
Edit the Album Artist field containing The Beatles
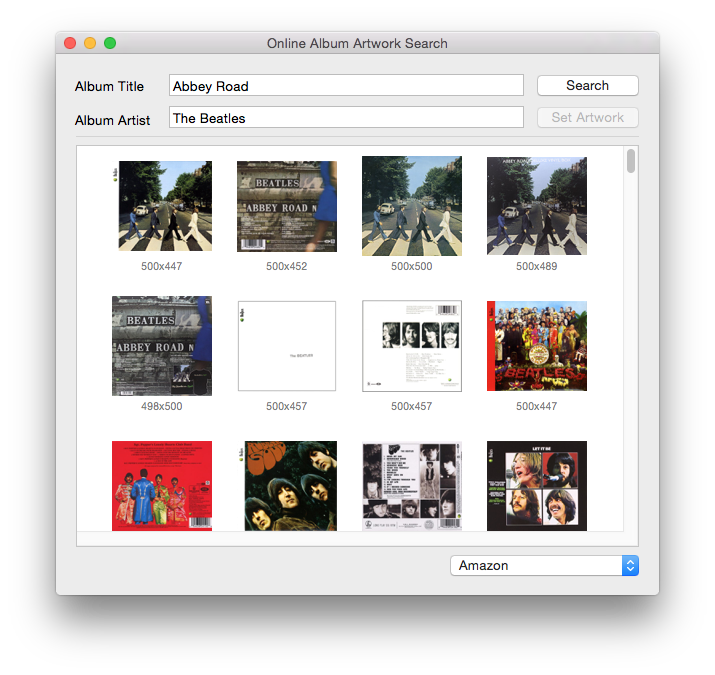[346, 117]
